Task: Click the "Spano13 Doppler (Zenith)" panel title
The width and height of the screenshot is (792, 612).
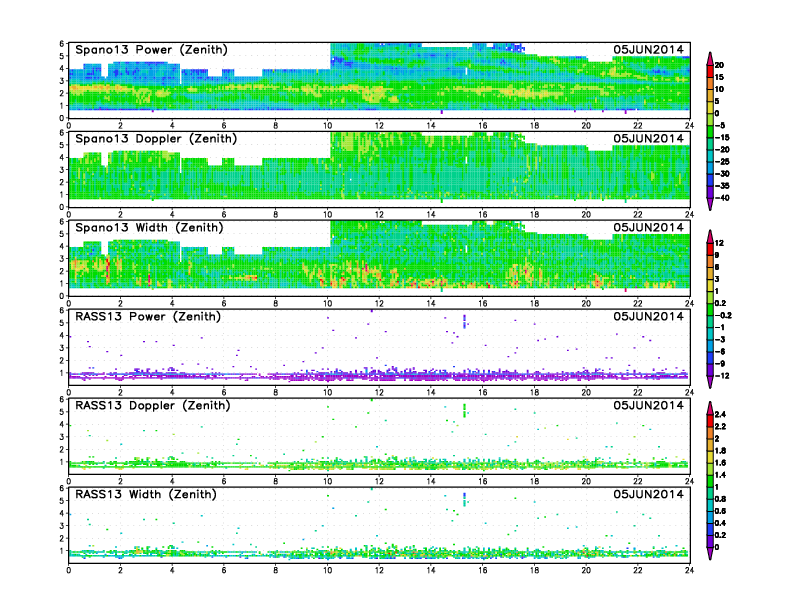Action: pos(156,138)
